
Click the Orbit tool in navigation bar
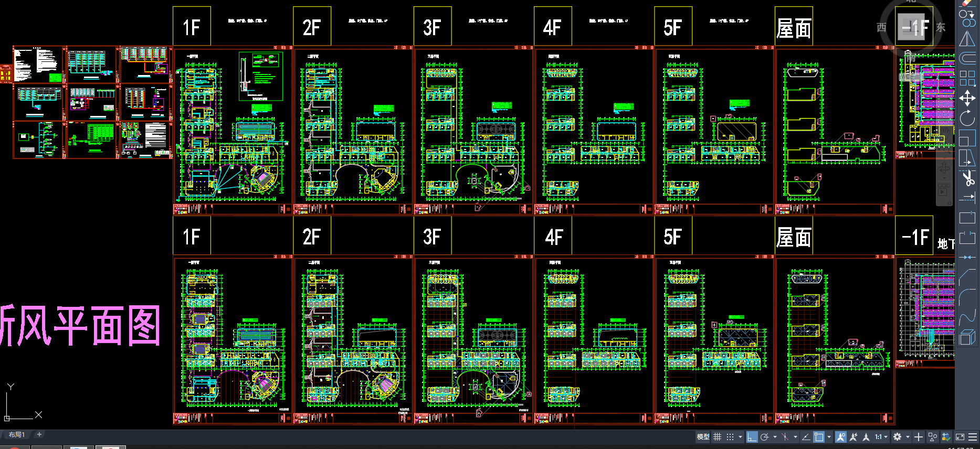click(944, 169)
